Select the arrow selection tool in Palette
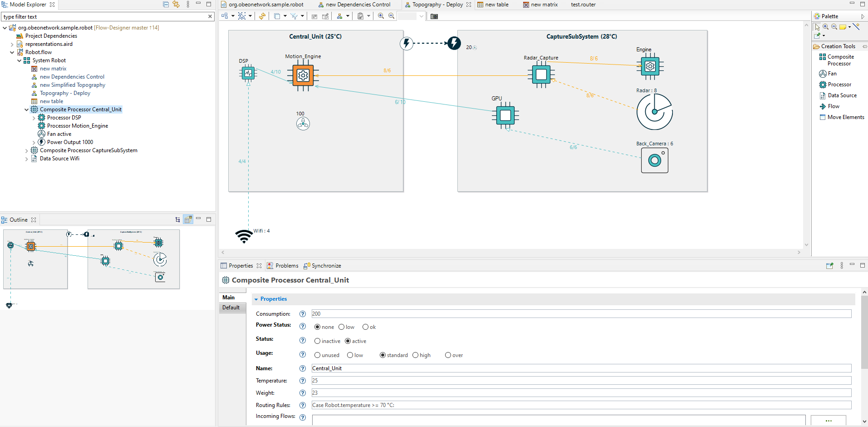Viewport: 868px width, 427px height. pyautogui.click(x=817, y=27)
